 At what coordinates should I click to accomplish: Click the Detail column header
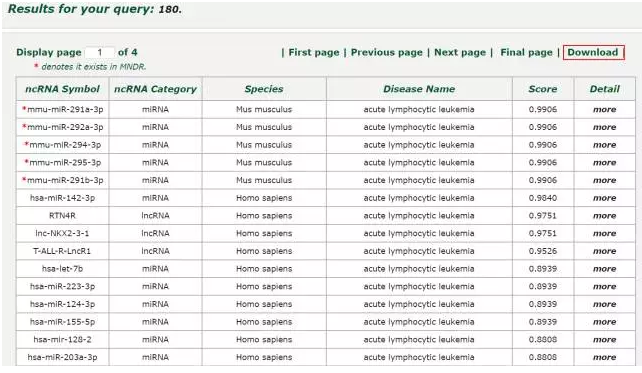pos(604,89)
